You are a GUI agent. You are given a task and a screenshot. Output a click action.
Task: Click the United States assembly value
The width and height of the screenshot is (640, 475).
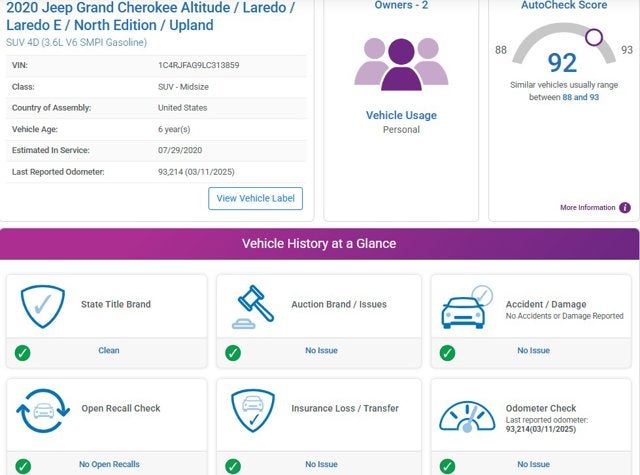[182, 108]
